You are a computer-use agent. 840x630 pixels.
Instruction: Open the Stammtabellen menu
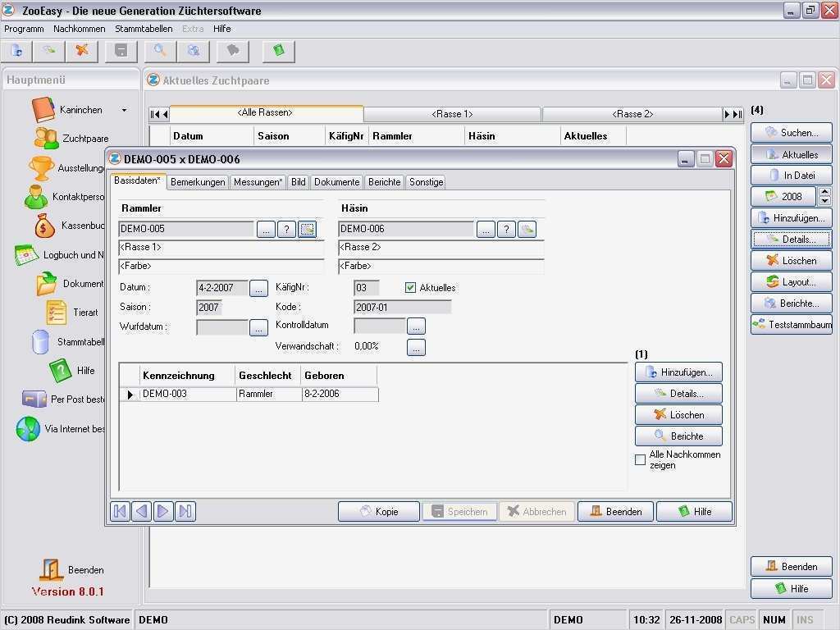pyautogui.click(x=144, y=29)
